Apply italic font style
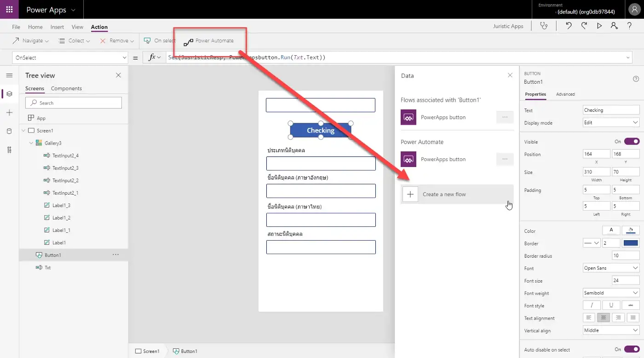644x358 pixels. click(x=592, y=305)
